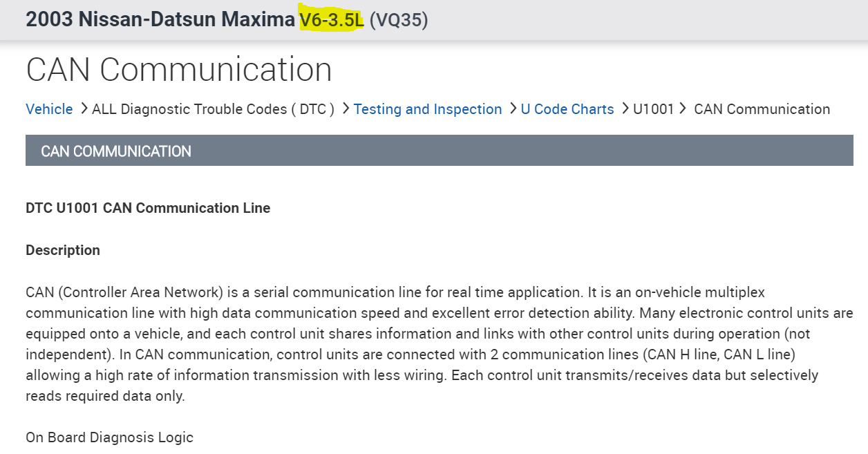Screen dimensions: 868x454
Task: Click the chevron before U Code Charts
Action: [x=513, y=108]
